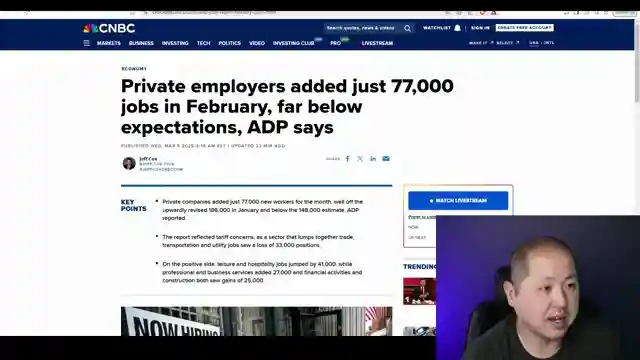This screenshot has width=640, height=360.
Task: Click the Economy category link
Action: [134, 69]
